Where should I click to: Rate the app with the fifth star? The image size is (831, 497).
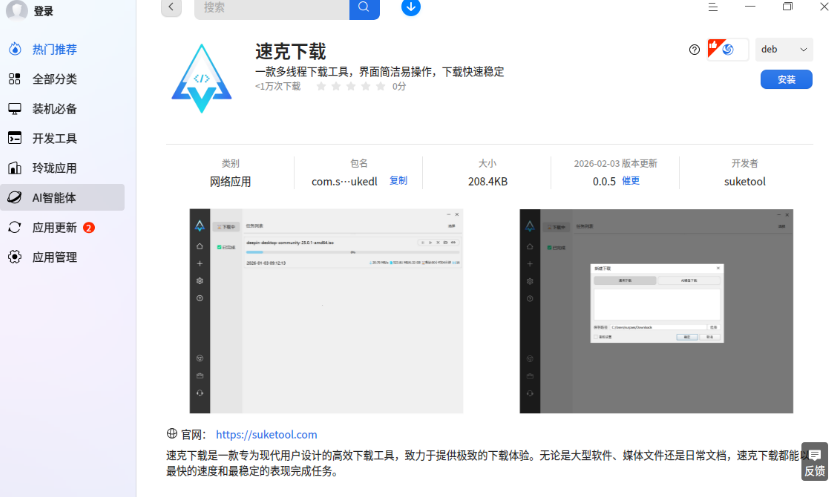point(381,86)
